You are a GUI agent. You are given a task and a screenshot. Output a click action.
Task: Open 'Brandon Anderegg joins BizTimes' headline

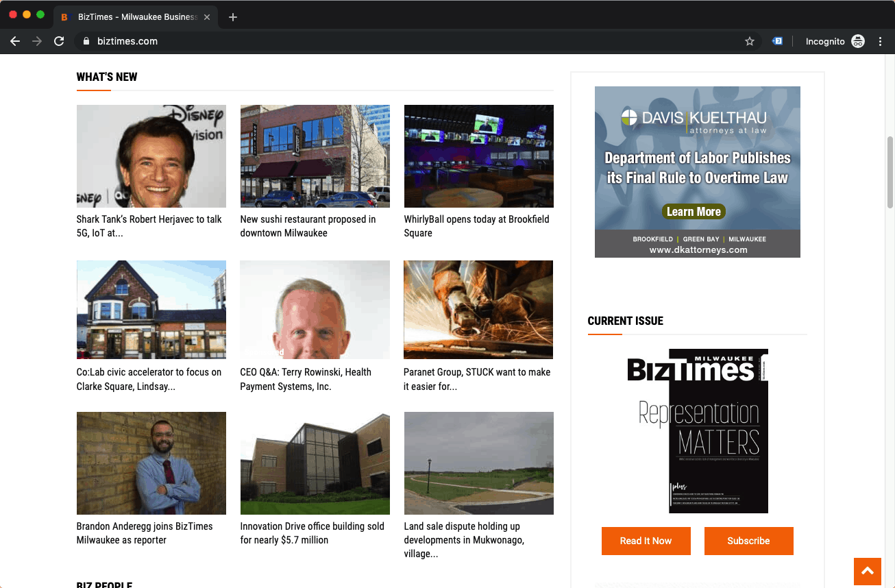[x=145, y=533]
